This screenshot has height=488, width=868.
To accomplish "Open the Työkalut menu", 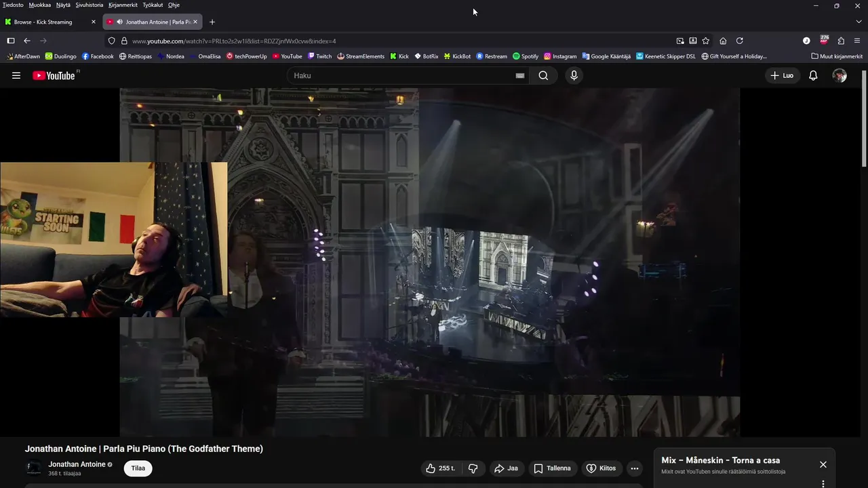I will click(153, 5).
